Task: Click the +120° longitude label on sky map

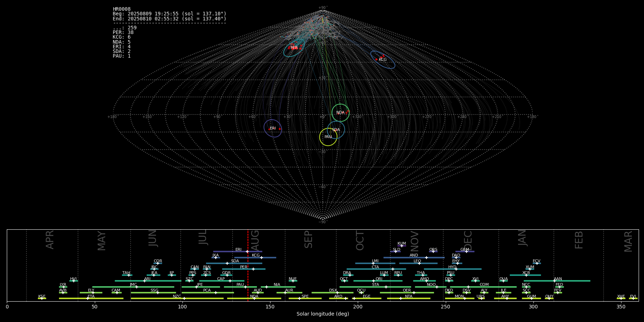Action: [182, 117]
